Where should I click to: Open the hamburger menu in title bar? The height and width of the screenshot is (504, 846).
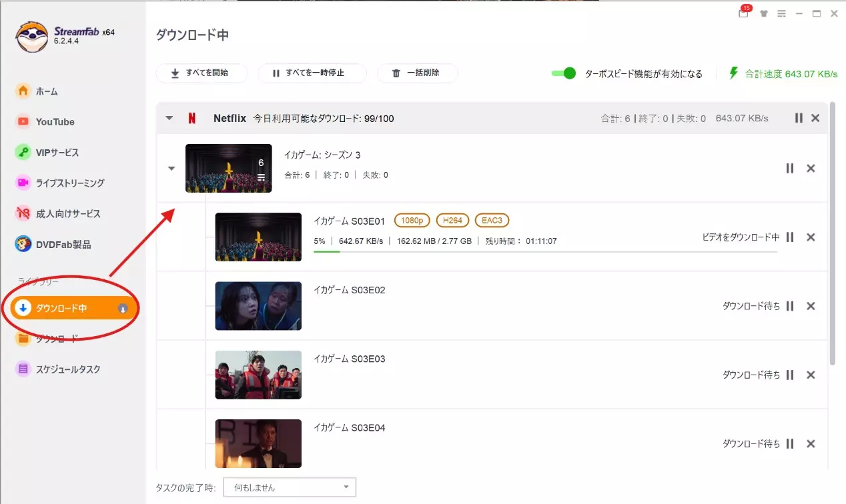pos(781,13)
